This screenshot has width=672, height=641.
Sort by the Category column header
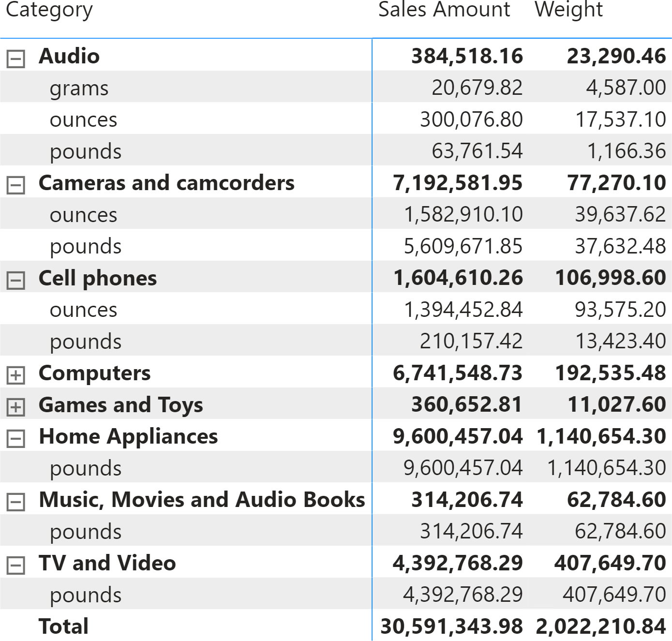pos(49,11)
